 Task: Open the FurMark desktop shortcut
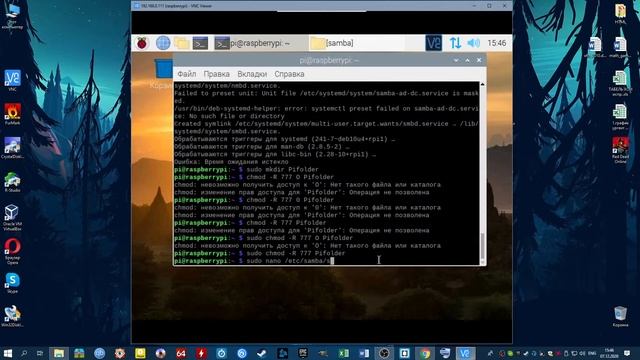12,114
